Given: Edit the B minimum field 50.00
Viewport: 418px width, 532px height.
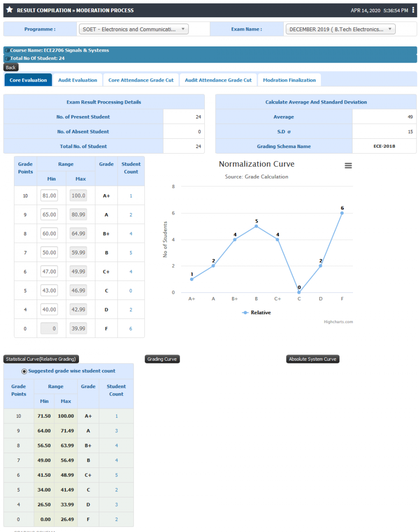Looking at the screenshot, I should tap(49, 253).
